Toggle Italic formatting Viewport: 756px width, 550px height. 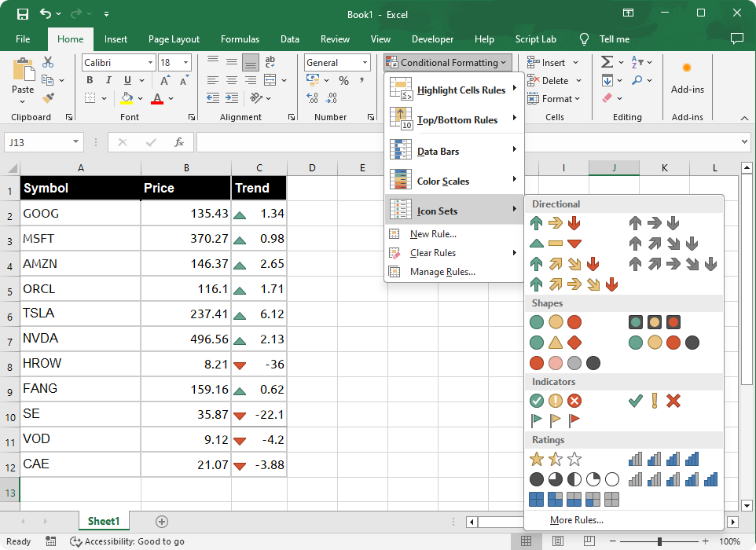(108, 80)
